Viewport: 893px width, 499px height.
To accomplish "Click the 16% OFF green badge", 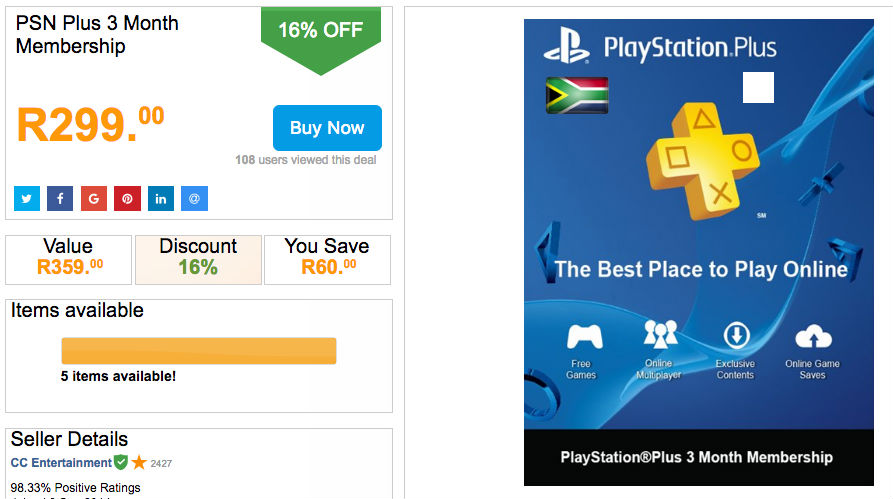I will [320, 32].
